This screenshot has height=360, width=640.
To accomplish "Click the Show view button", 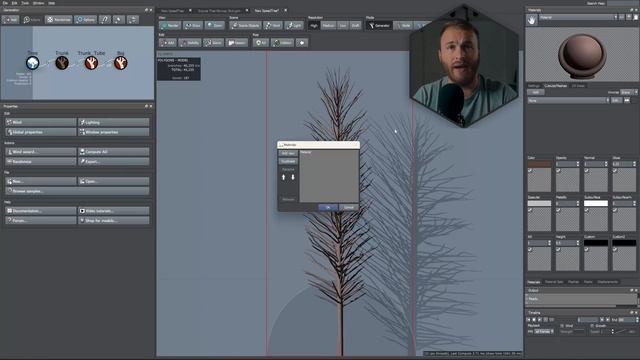I will (193, 25).
